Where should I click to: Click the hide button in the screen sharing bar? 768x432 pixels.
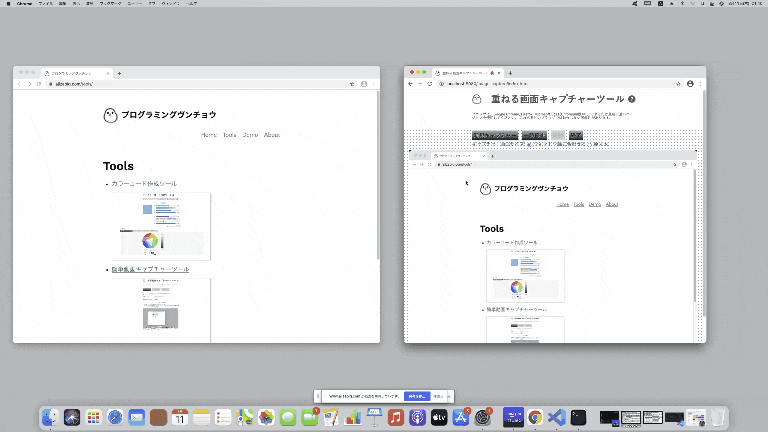439,396
